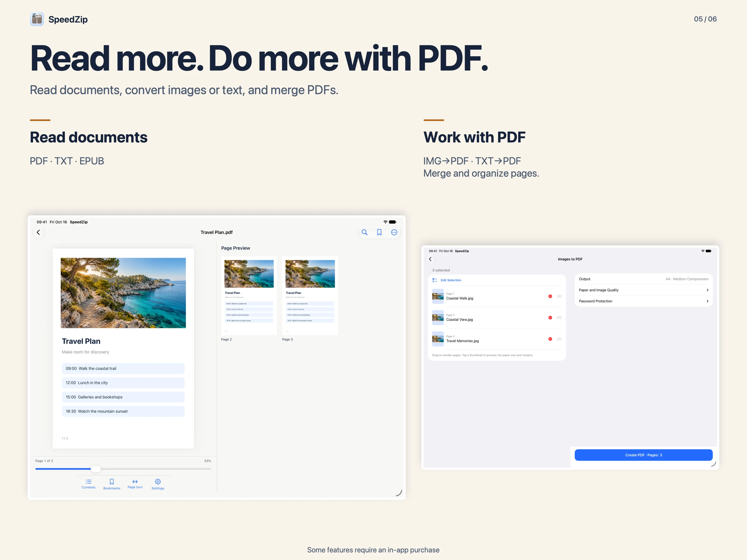This screenshot has height=560, width=747.
Task: Expand Password Protection options
Action: point(644,301)
